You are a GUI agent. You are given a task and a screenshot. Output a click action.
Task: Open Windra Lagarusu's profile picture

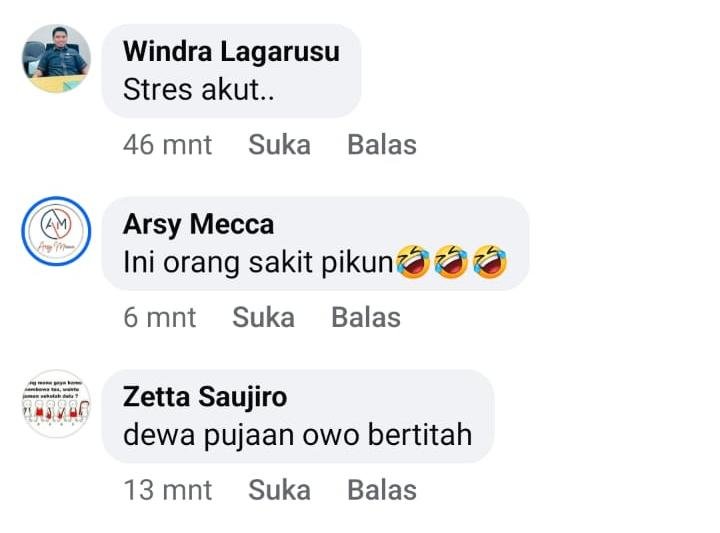(x=56, y=58)
